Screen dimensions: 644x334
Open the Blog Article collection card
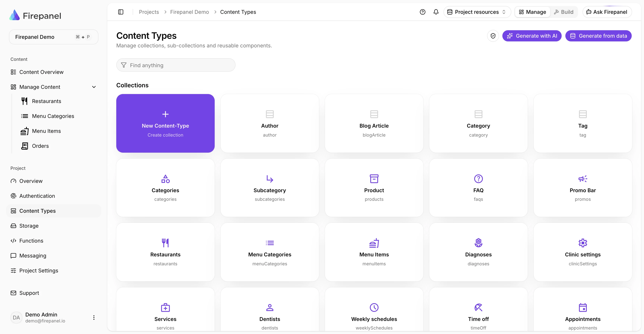tap(374, 123)
